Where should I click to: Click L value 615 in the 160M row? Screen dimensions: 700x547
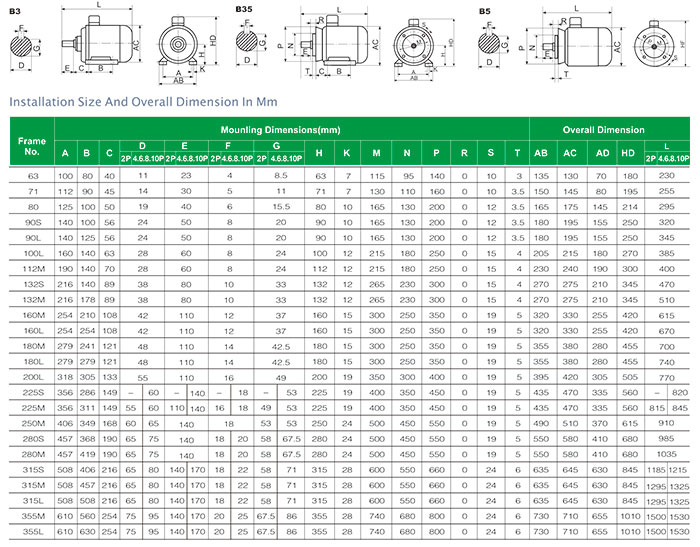coord(666,315)
